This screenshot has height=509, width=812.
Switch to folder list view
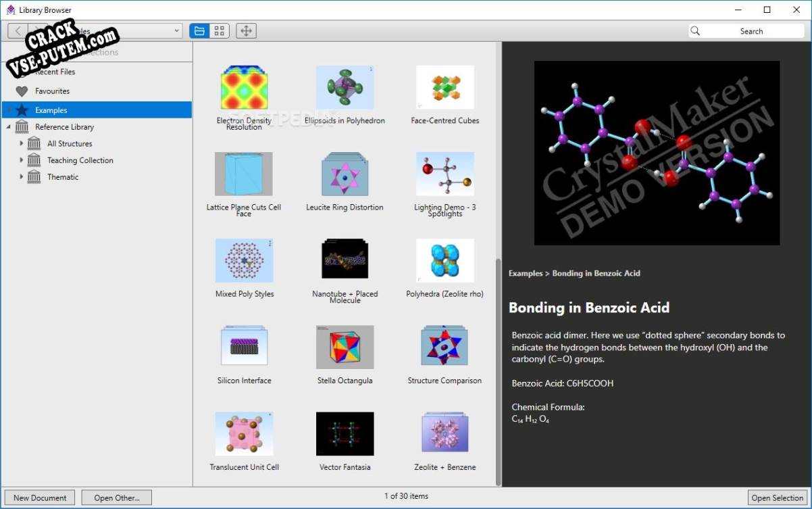[199, 30]
